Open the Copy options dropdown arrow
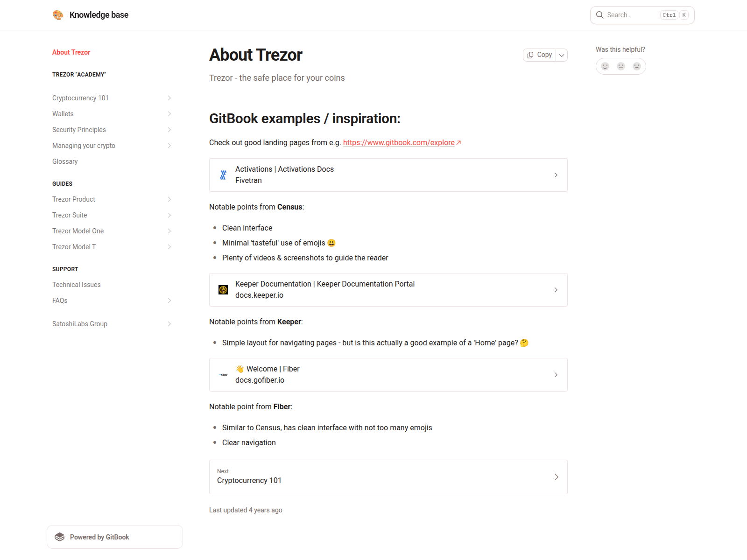Viewport: 747px width, 560px height. pyautogui.click(x=562, y=55)
